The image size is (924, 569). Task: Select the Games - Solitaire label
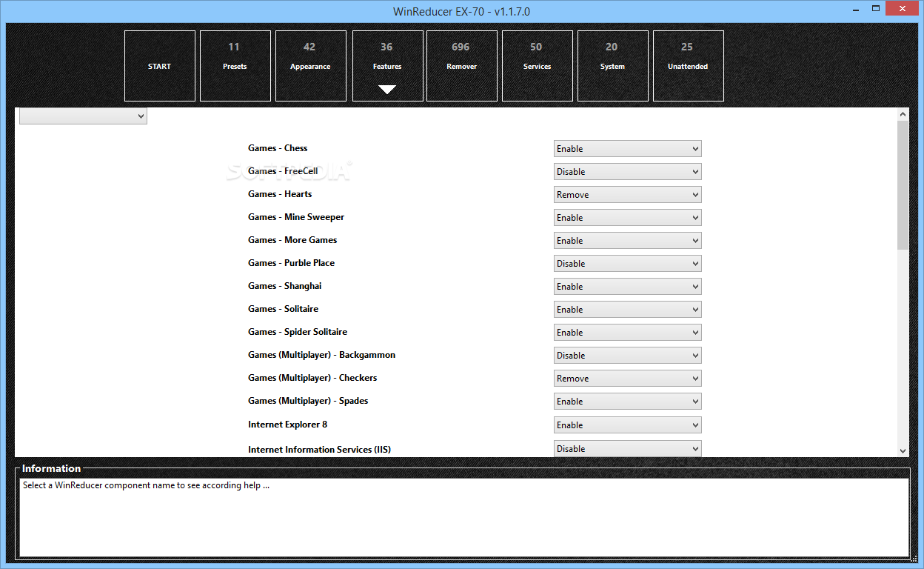pyautogui.click(x=284, y=309)
